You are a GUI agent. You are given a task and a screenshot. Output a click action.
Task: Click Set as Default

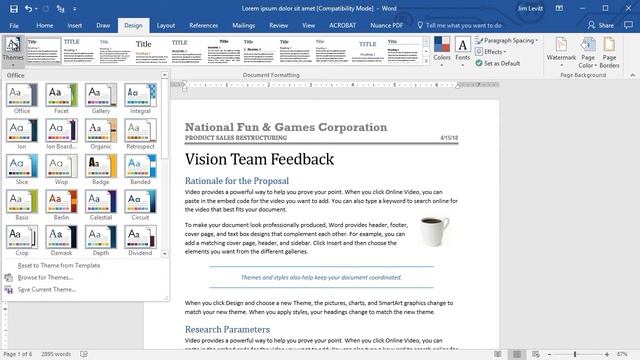pyautogui.click(x=498, y=63)
